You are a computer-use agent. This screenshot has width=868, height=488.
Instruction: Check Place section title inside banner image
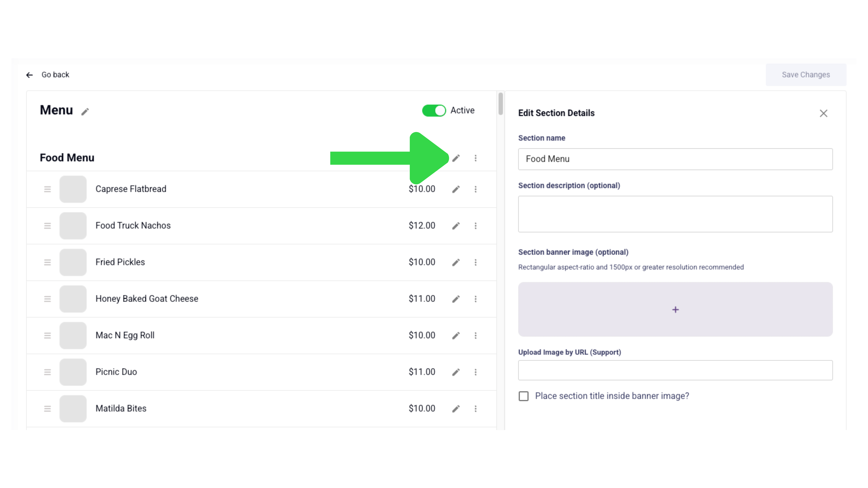[x=523, y=396]
